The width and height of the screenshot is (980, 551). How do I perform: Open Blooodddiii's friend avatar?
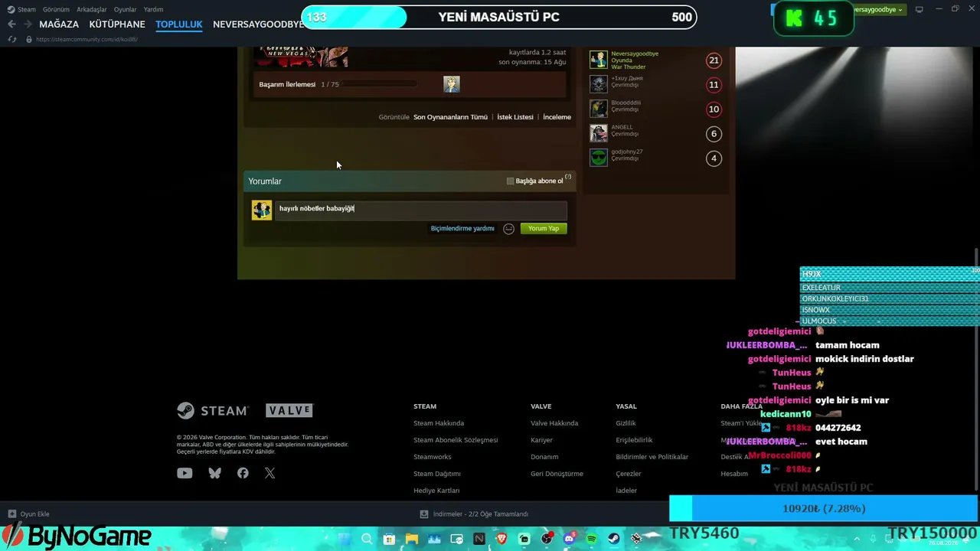pos(599,109)
